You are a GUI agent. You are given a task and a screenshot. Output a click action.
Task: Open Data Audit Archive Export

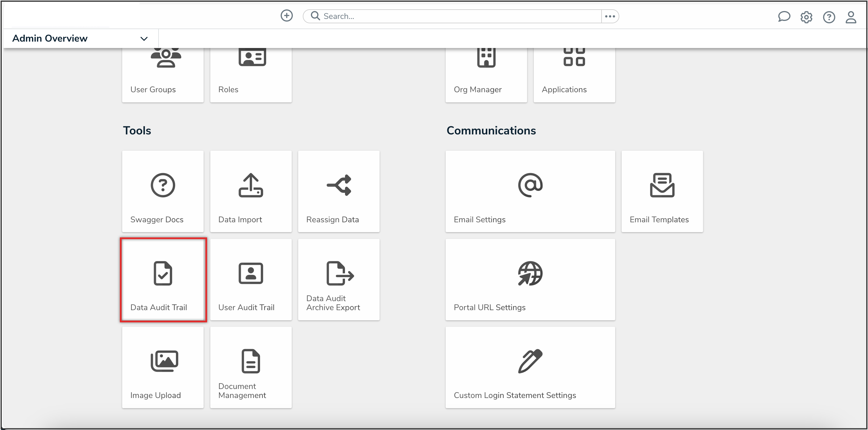(x=339, y=280)
